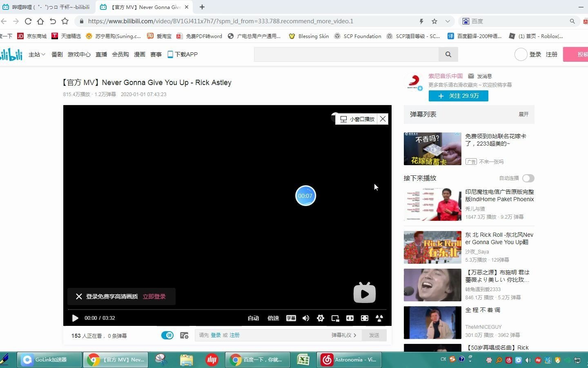Viewport: 588px width, 368px height.
Task: Click the header 登录 link
Action: pyautogui.click(x=535, y=54)
